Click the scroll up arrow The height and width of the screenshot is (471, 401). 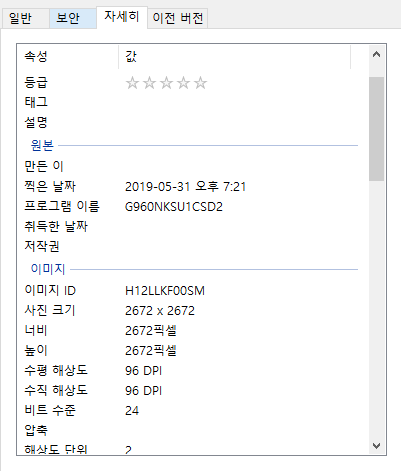pos(376,54)
